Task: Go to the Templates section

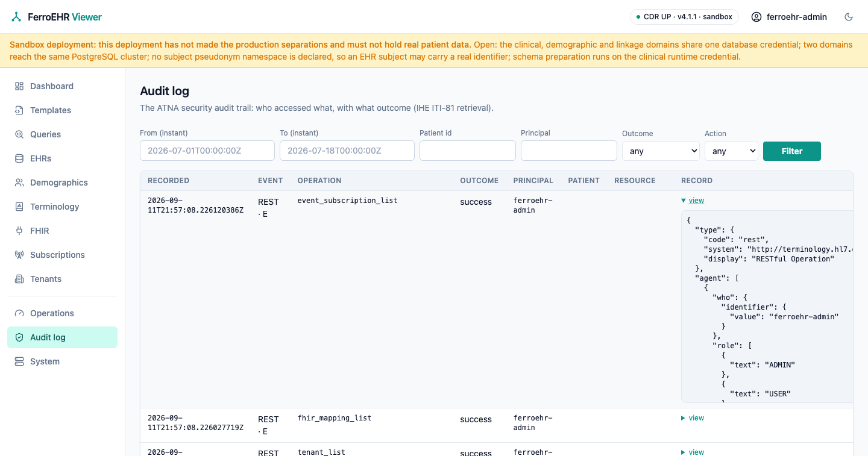Action: 62,110
